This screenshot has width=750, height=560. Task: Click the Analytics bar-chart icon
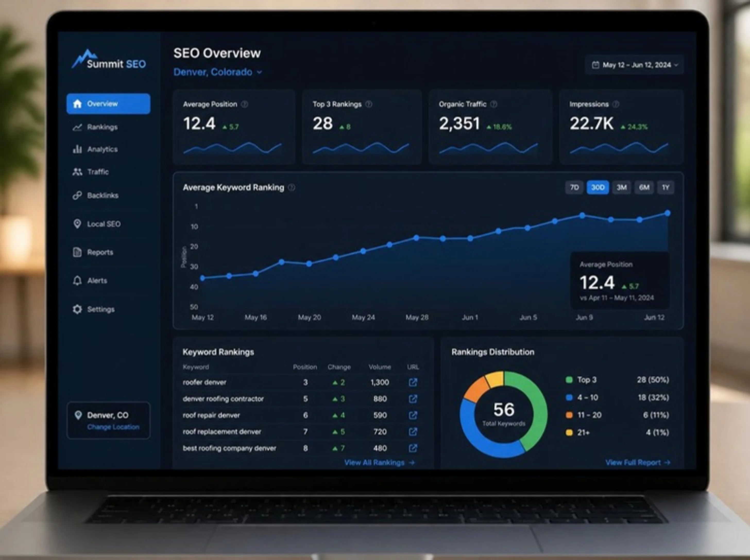tap(77, 149)
